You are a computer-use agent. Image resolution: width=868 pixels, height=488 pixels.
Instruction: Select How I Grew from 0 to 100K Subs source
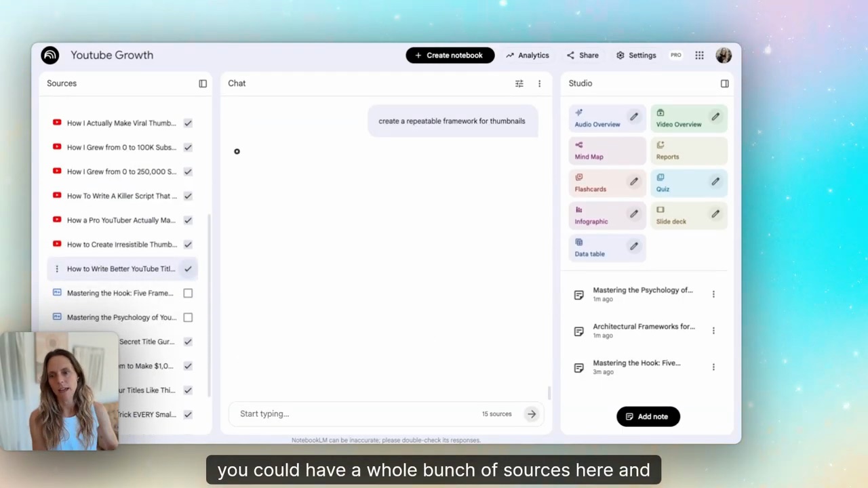pos(121,148)
